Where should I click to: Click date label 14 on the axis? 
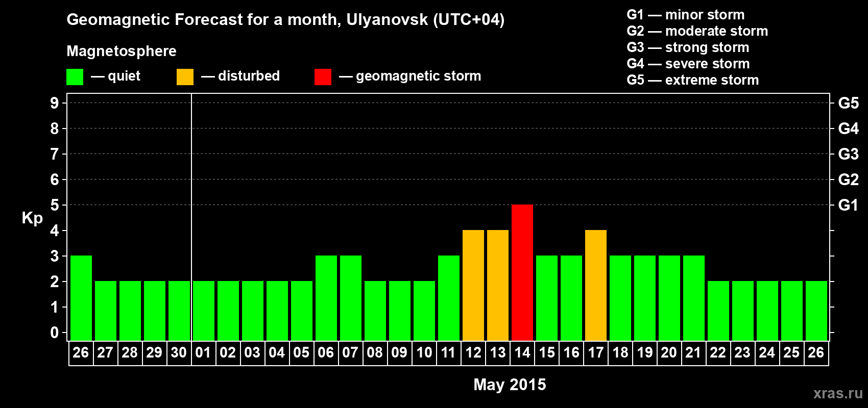[x=522, y=353]
